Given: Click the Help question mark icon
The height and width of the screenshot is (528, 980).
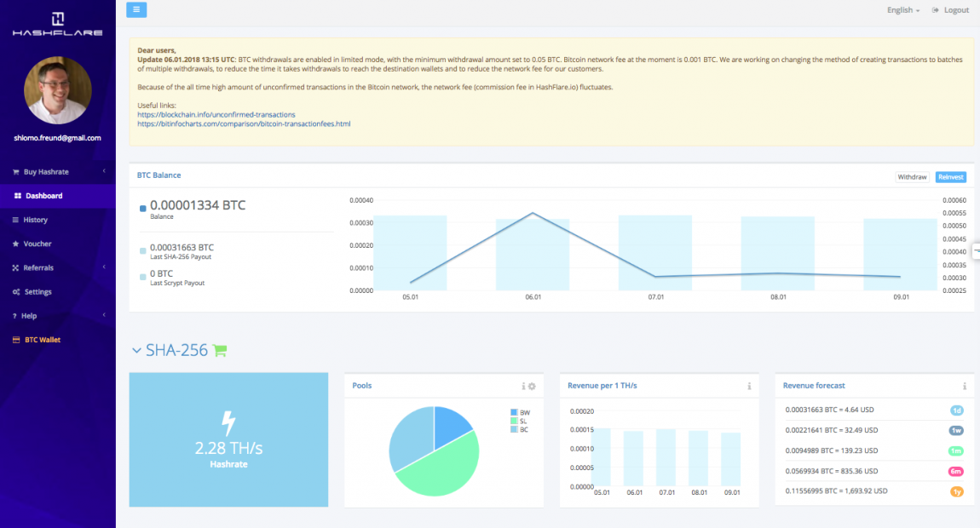Looking at the screenshot, I should [14, 316].
